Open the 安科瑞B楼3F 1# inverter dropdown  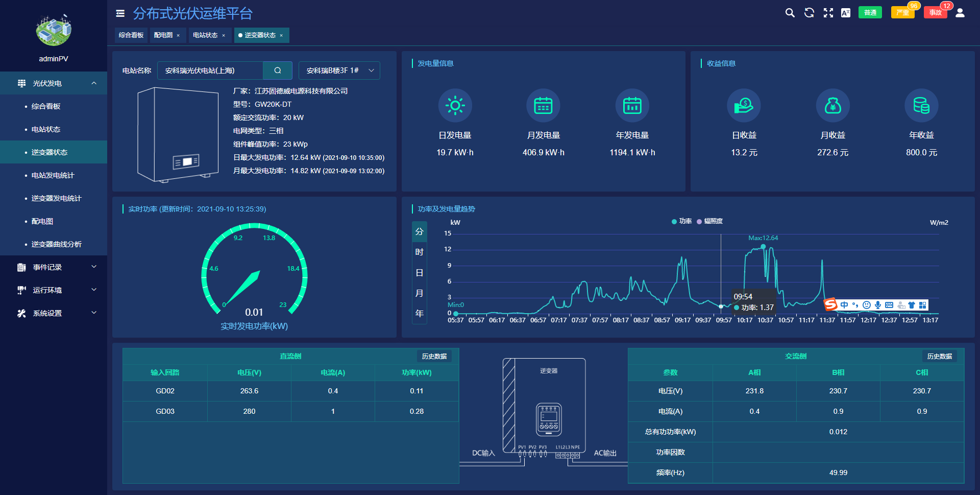tap(339, 70)
